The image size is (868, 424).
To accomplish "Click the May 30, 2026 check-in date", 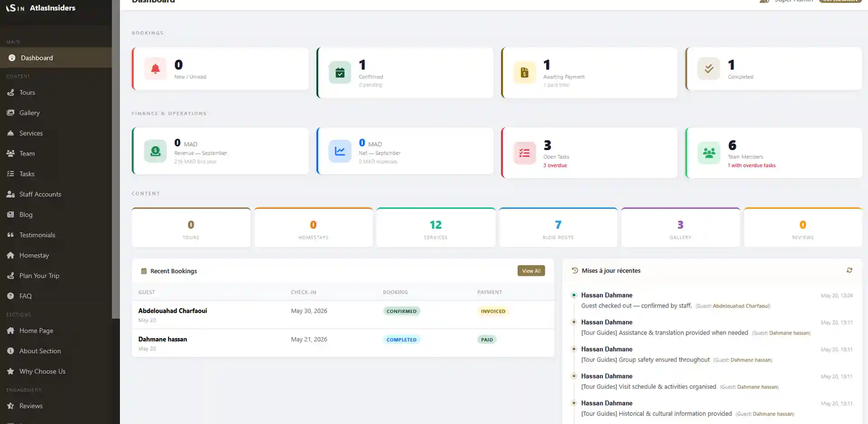I will tap(309, 311).
